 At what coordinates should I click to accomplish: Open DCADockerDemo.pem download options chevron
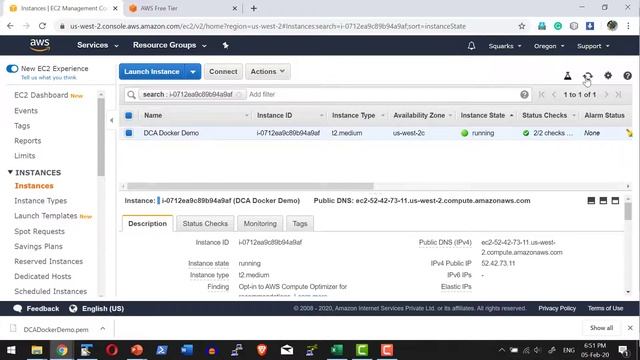point(102,329)
